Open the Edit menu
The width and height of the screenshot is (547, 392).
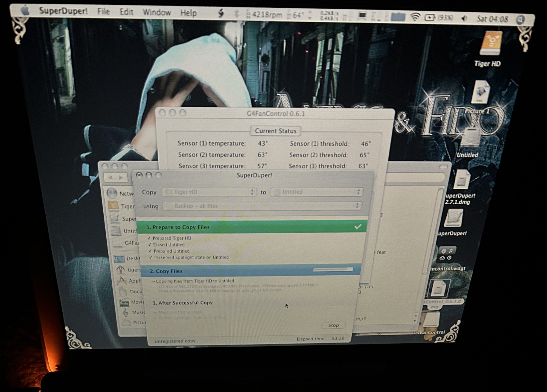(x=126, y=12)
